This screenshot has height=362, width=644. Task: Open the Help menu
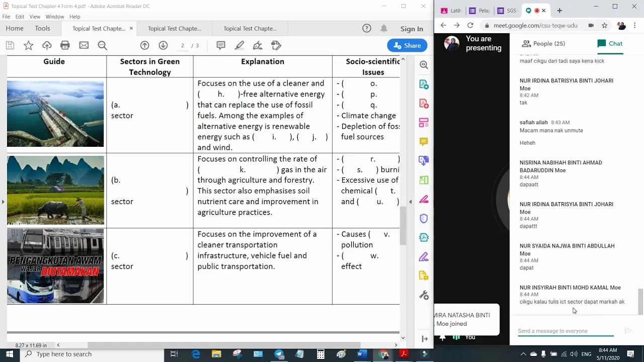[74, 17]
